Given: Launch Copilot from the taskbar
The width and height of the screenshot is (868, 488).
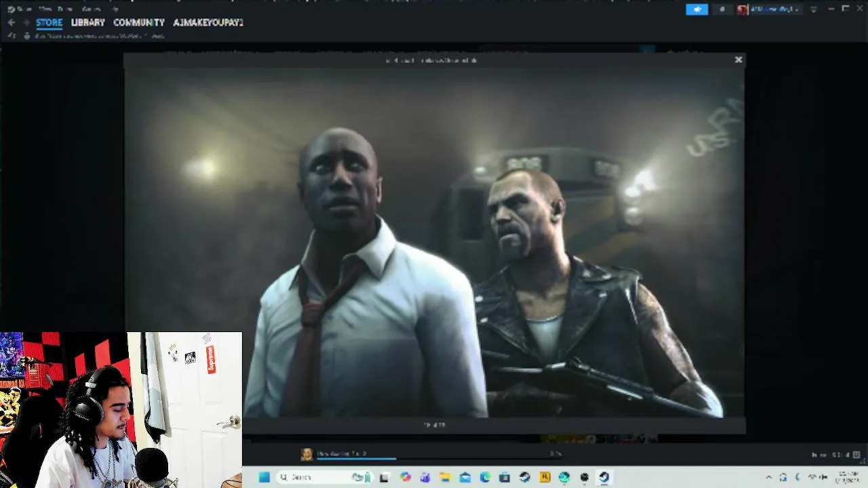Looking at the screenshot, I should coord(406,477).
